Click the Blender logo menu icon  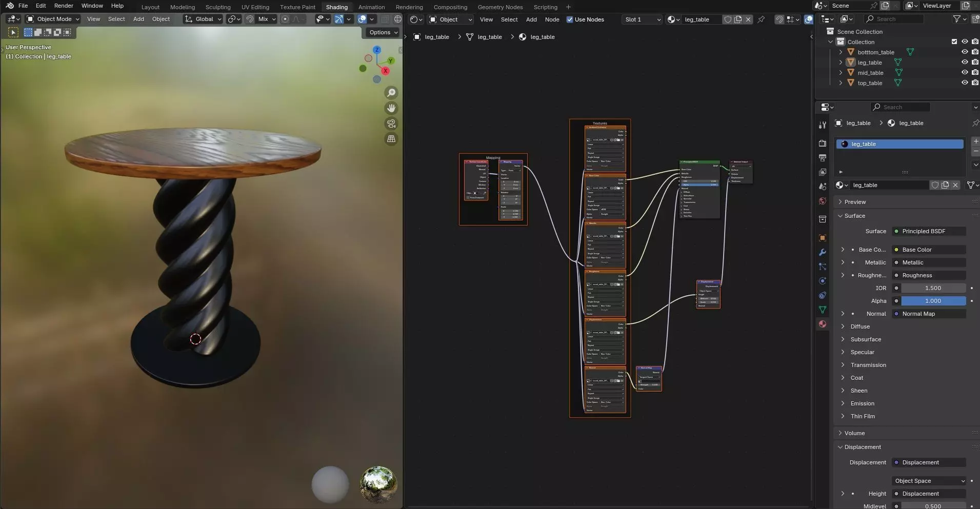point(10,6)
